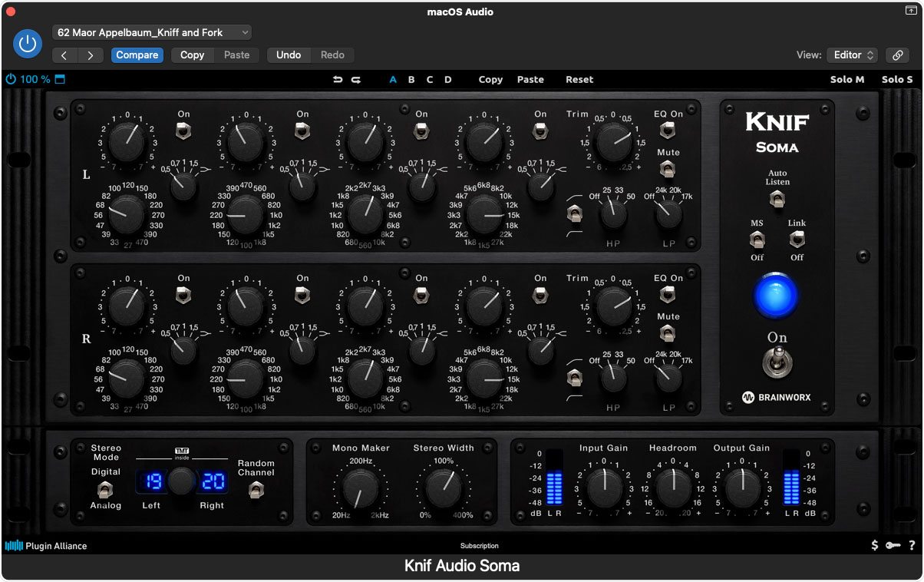Click the TMT Left channel display
The image size is (924, 582).
tap(150, 481)
